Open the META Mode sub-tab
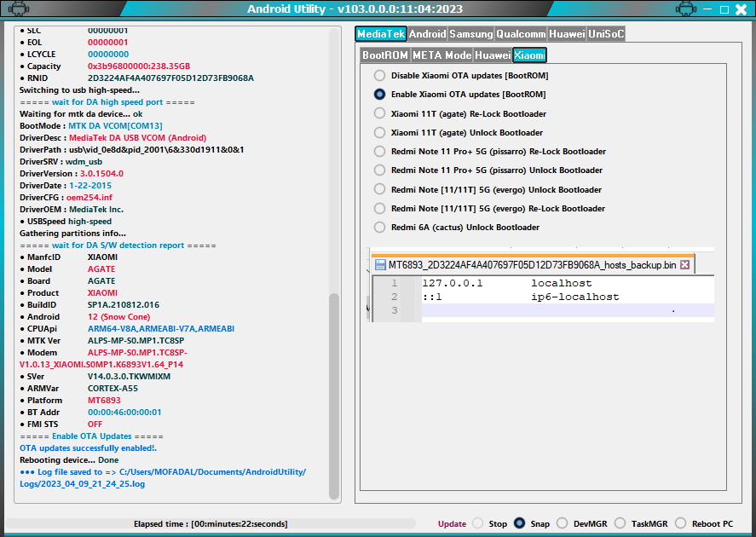Viewport: 756px width, 537px height. [x=442, y=55]
